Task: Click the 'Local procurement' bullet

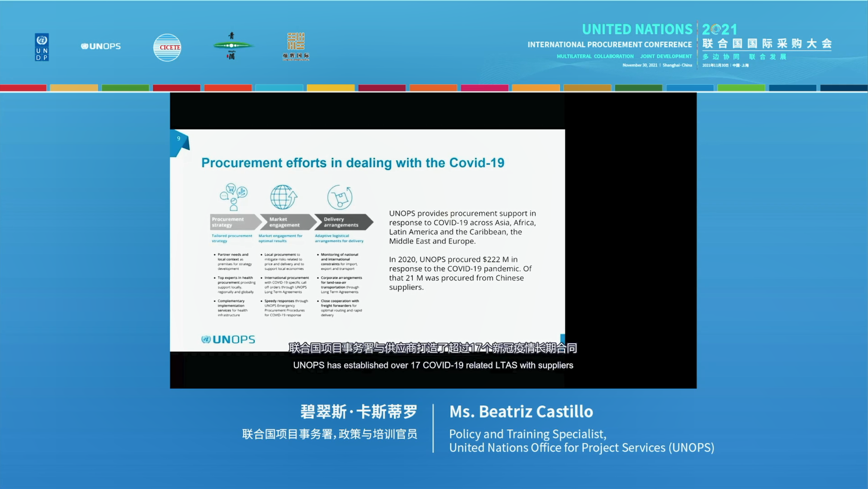Action: coord(283,261)
